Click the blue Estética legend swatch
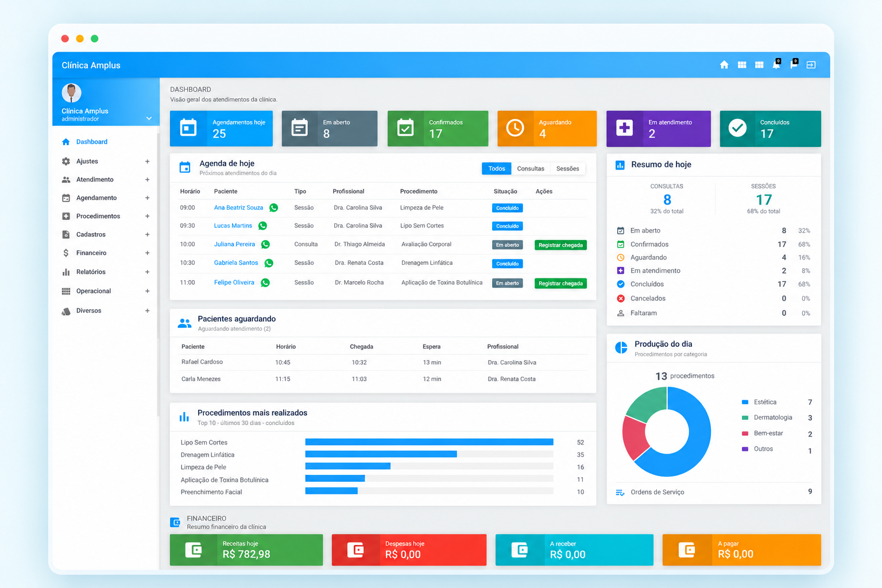Image resolution: width=882 pixels, height=588 pixels. pyautogui.click(x=745, y=403)
